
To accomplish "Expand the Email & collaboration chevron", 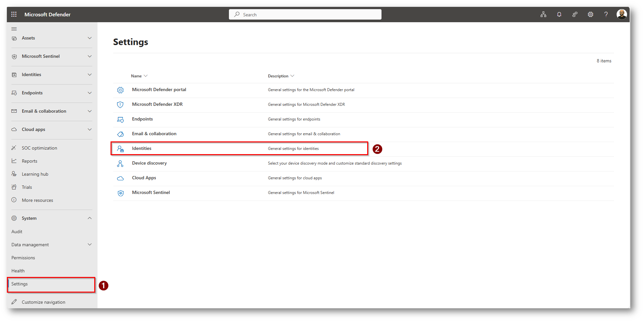I will pyautogui.click(x=90, y=111).
